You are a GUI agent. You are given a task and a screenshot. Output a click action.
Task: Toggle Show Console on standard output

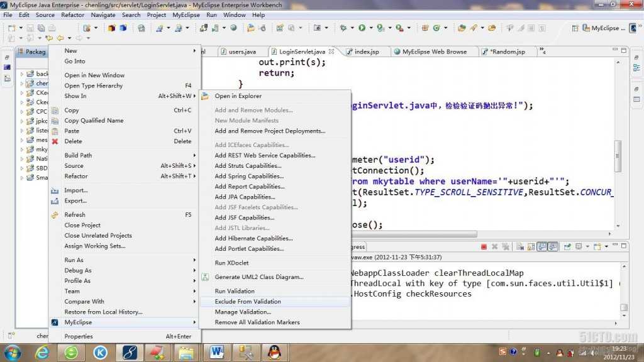point(542,246)
